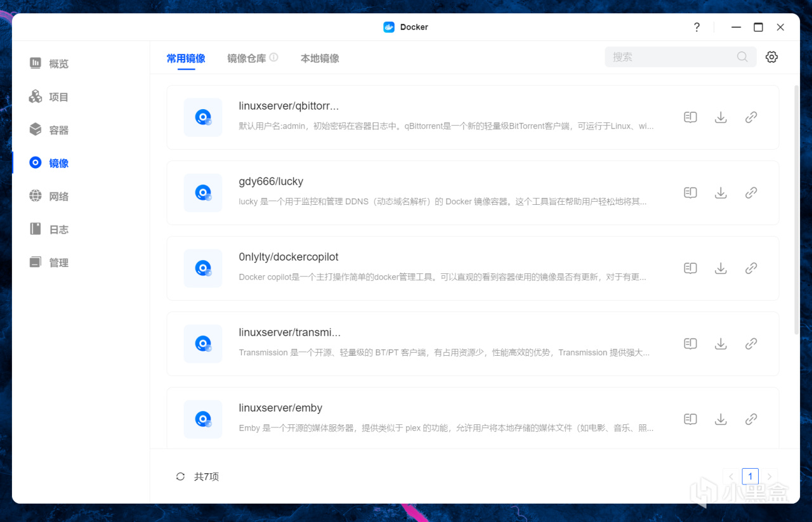Screen dimensions: 812x522
Task: Click the 0nlylty/dockercopilot image thumbnail
Action: coord(203,268)
